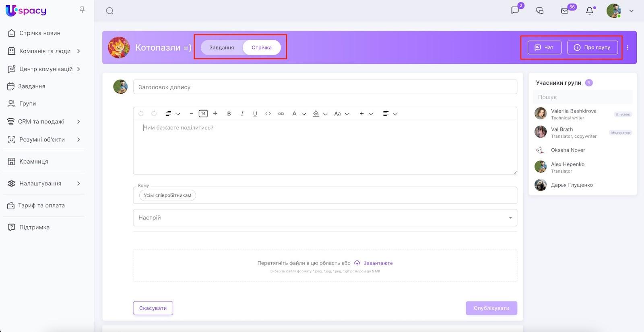644x332 pixels.
Task: Click into the Чим бажаєте поділитись text area
Action: click(325, 147)
